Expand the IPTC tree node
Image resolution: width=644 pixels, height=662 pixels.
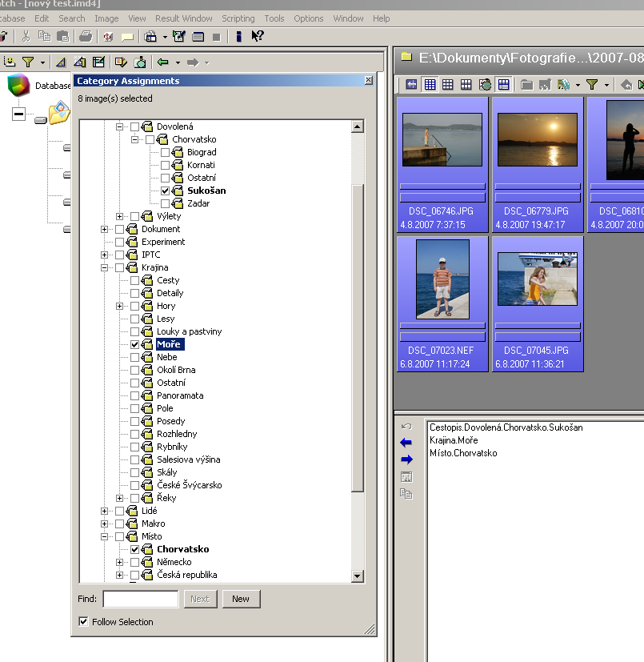click(104, 255)
